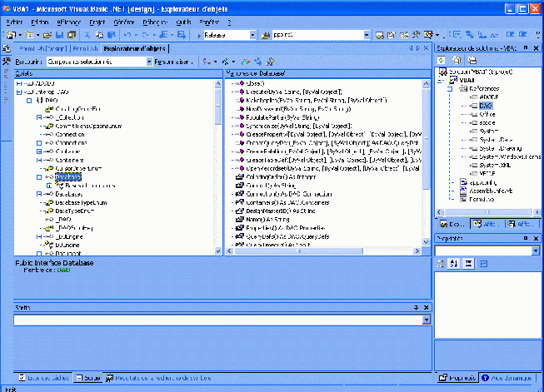
Task: Click the Personnaliser button
Action: coord(173,62)
